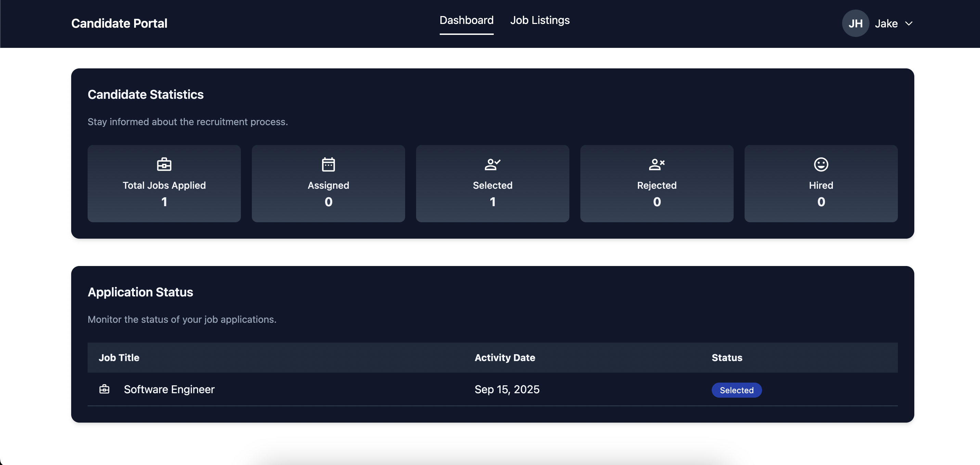The height and width of the screenshot is (465, 980).
Task: Click the Hired statistics card count
Action: click(x=821, y=202)
